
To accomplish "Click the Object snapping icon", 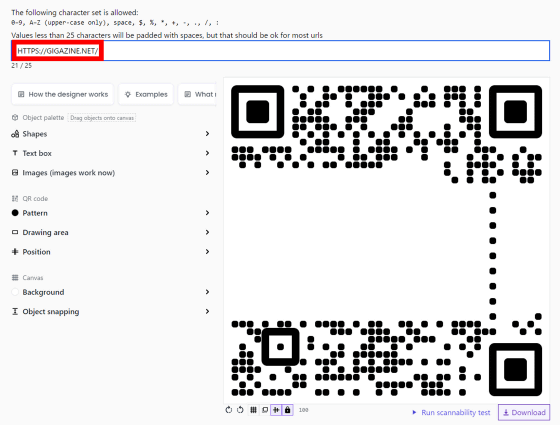I will click(x=15, y=311).
